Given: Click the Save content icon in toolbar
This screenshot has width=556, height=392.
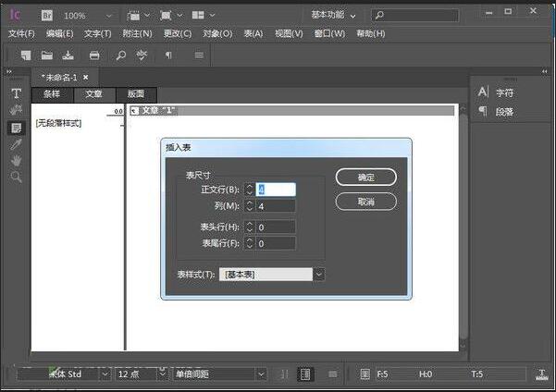Looking at the screenshot, I should coord(68,55).
